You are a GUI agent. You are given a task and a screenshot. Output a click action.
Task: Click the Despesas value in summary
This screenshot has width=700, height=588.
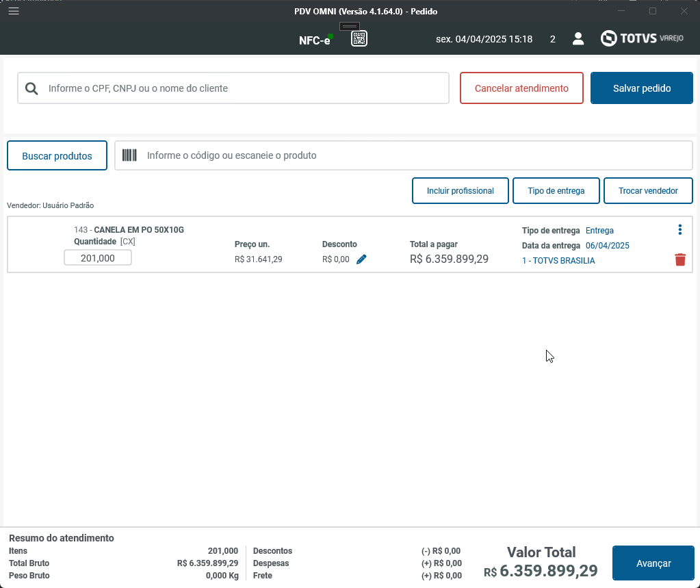(x=441, y=563)
